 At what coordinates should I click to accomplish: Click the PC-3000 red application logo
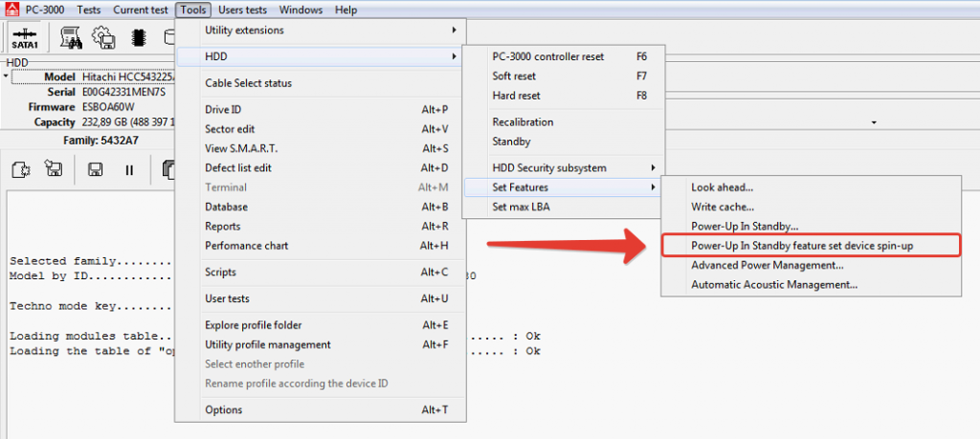pos(11,10)
